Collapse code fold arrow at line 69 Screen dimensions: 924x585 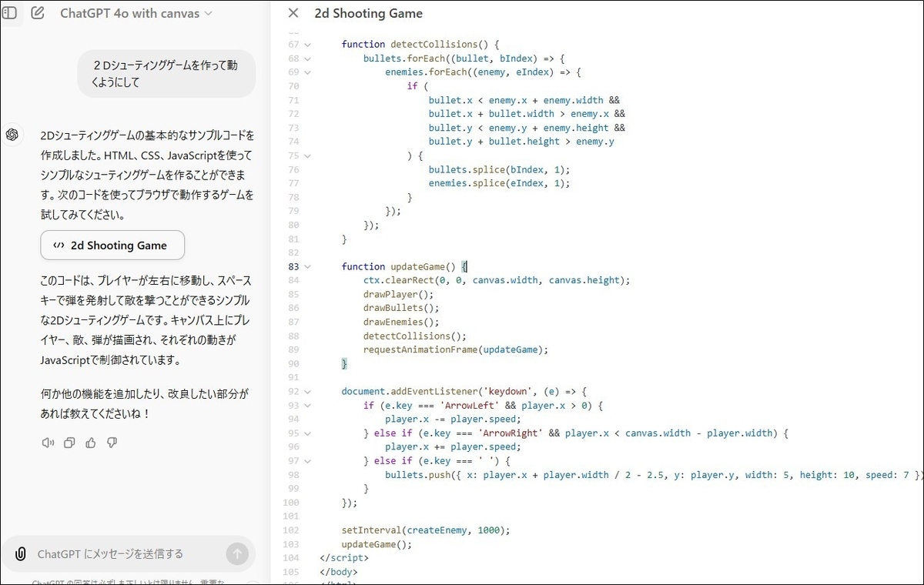coord(307,72)
